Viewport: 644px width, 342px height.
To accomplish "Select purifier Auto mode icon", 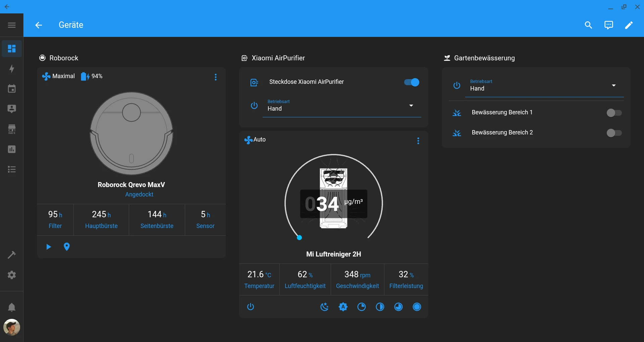I will pos(343,307).
